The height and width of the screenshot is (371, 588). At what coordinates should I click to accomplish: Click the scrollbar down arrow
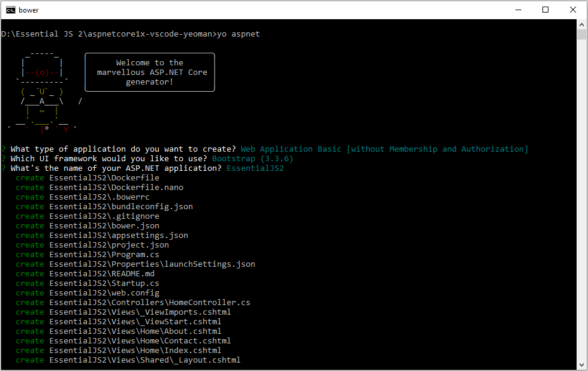coord(581,365)
